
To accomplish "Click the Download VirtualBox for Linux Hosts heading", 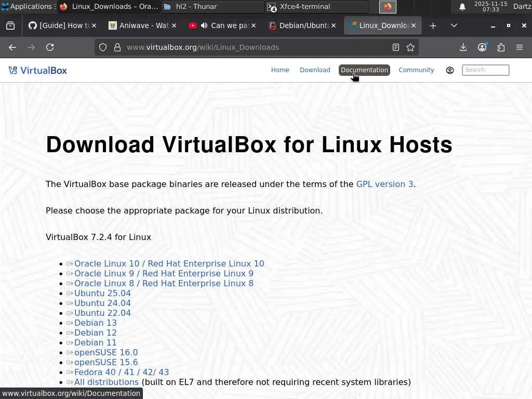I will pos(249,144).
